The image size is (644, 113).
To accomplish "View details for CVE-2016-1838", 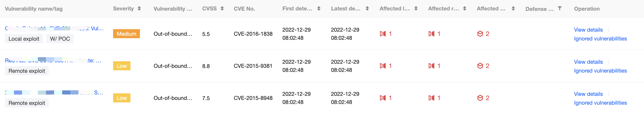I will point(588,30).
